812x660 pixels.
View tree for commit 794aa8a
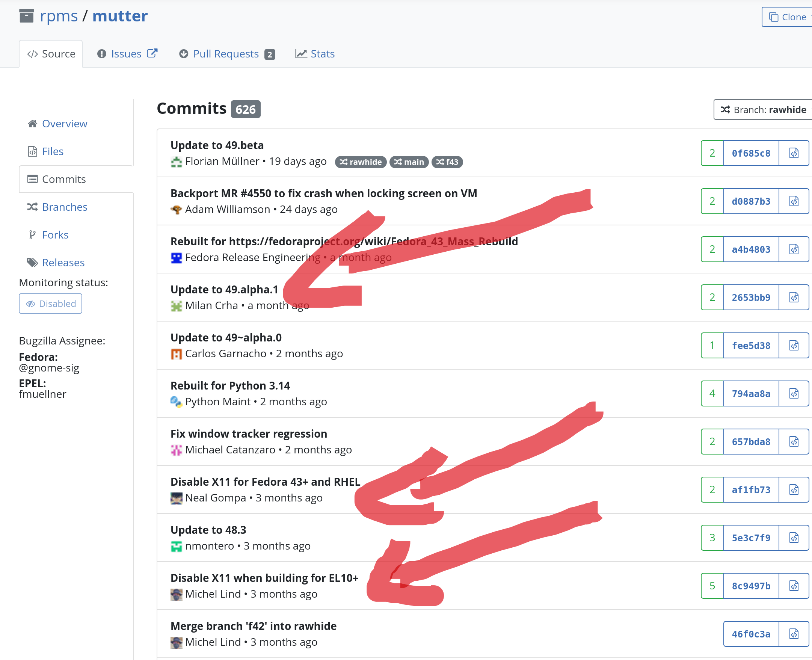[794, 394]
